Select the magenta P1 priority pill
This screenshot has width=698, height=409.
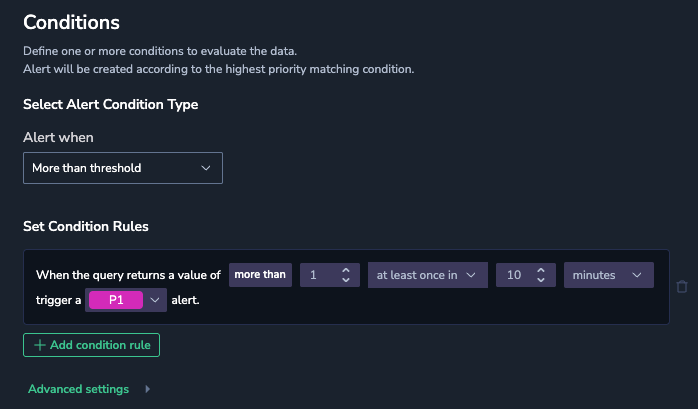tap(116, 300)
